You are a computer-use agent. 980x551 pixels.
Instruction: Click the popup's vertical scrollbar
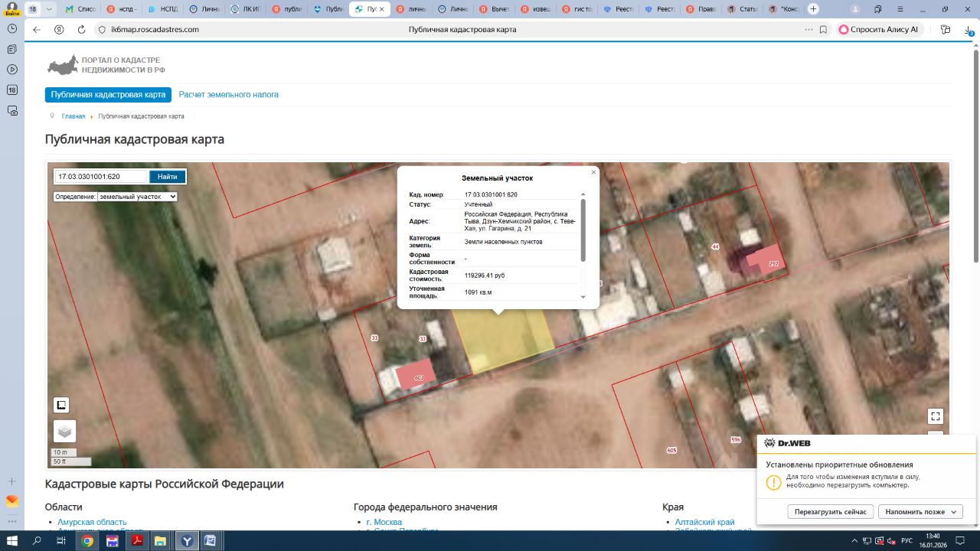coord(583,230)
